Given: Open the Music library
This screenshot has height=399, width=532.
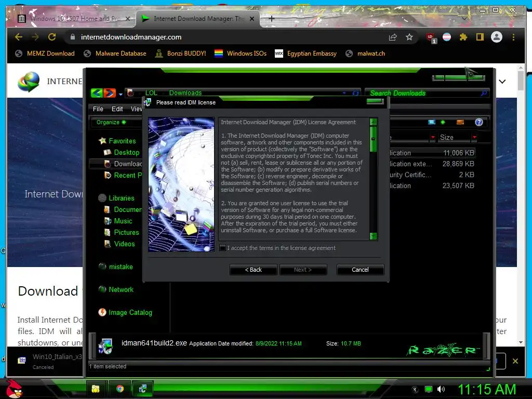Looking at the screenshot, I should (x=123, y=221).
